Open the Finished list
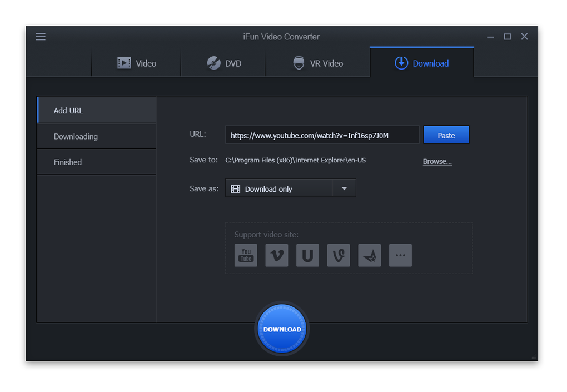The height and width of the screenshot is (392, 567). click(x=97, y=162)
